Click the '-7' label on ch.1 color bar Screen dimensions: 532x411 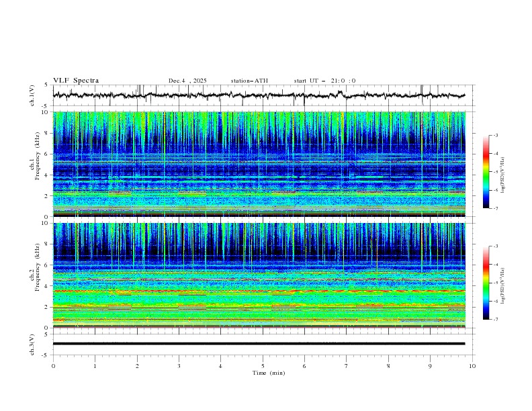(495, 209)
